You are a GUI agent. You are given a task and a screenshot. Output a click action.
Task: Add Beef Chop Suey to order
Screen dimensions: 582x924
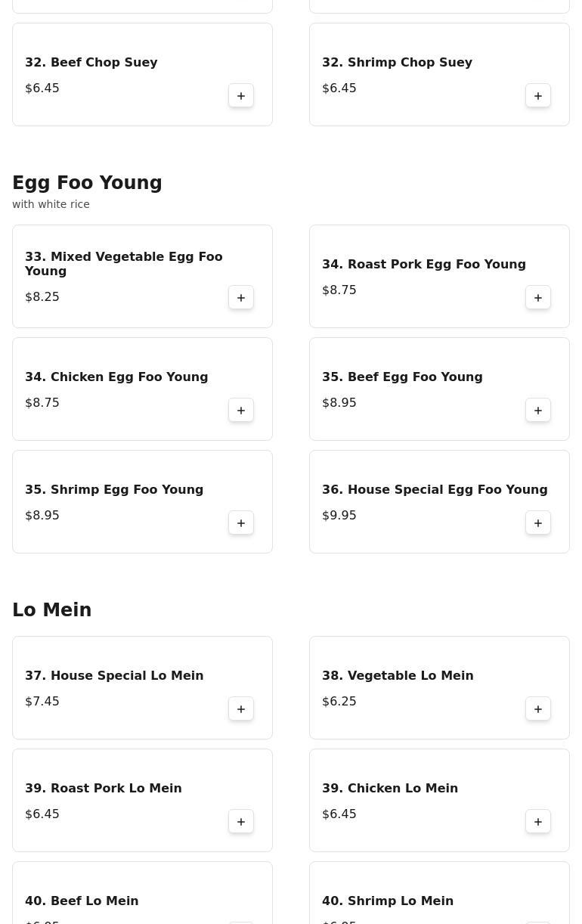click(241, 96)
